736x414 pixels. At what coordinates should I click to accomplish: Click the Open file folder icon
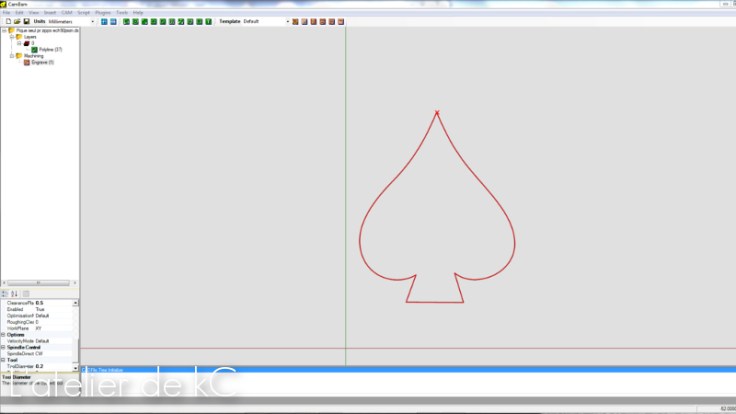tap(17, 21)
